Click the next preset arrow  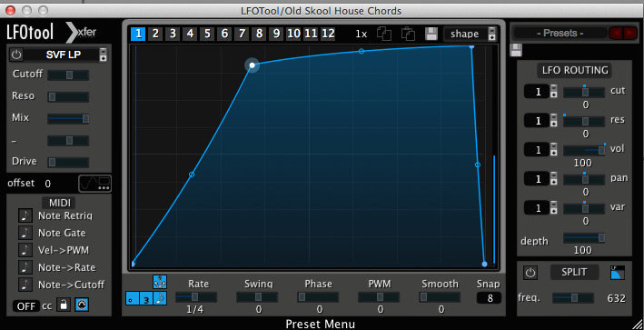[x=629, y=34]
